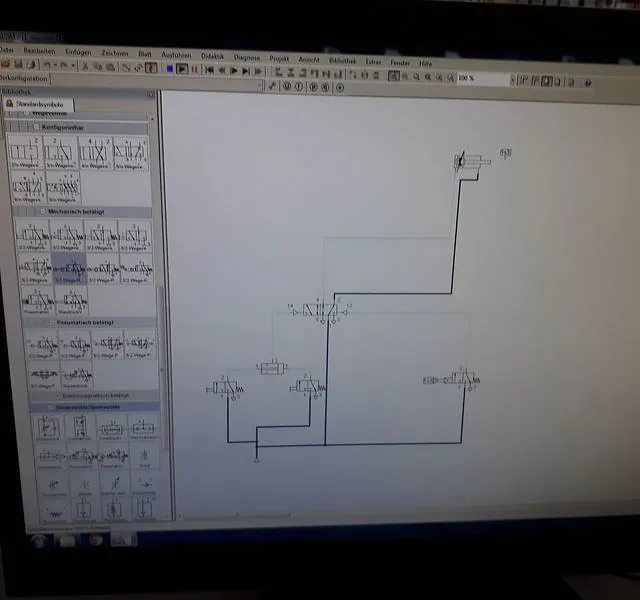Collapse the Pneumatisch betätigt group

[52, 322]
